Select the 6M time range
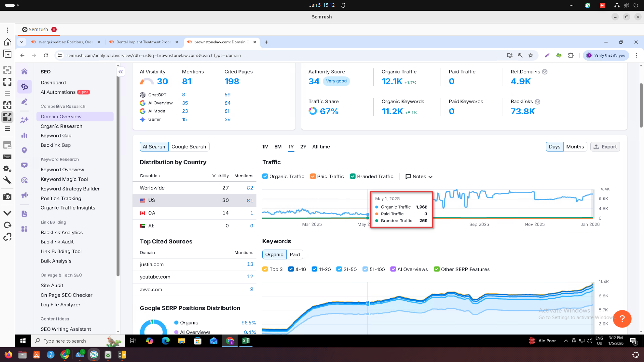Viewport: 644px width, 362px height. pos(278,146)
